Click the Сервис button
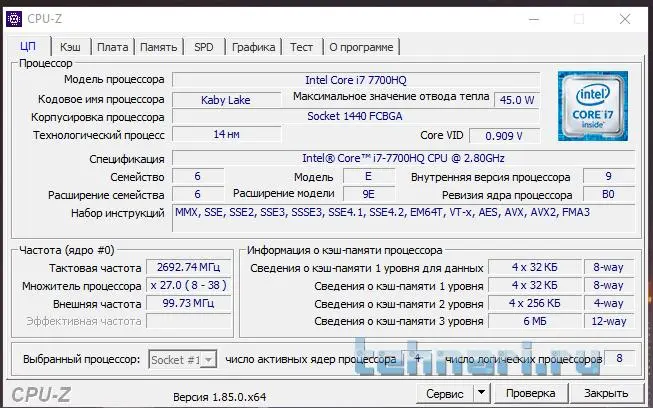The image size is (653, 408). pos(445,393)
